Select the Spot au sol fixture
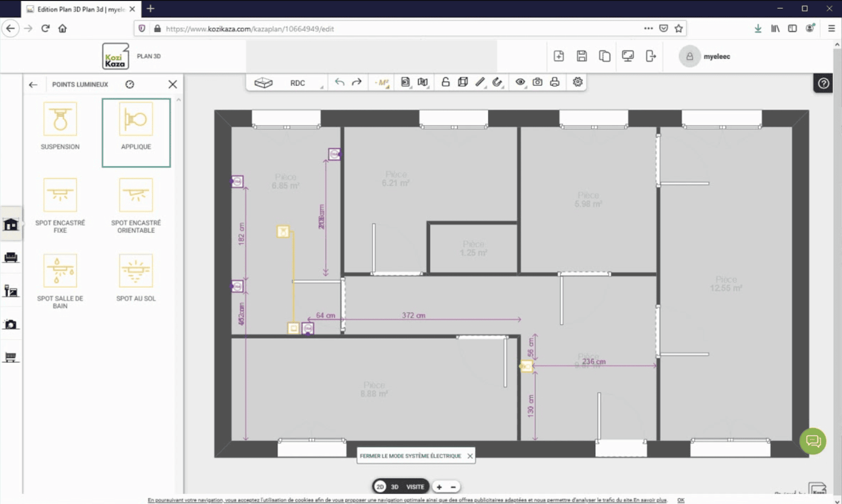The image size is (842, 504). 136,277
